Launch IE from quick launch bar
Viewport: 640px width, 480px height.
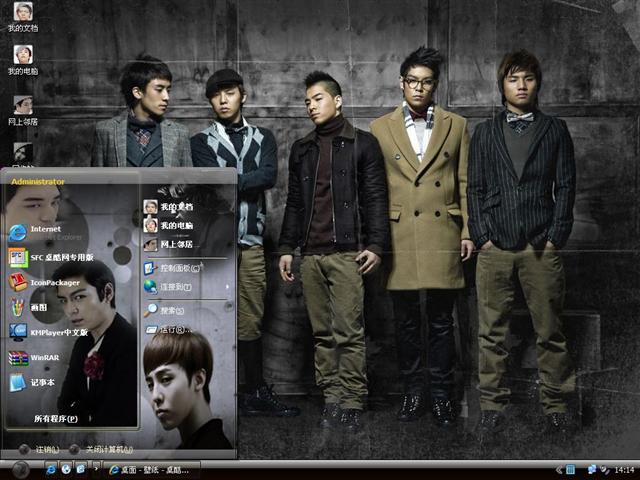tap(51, 470)
